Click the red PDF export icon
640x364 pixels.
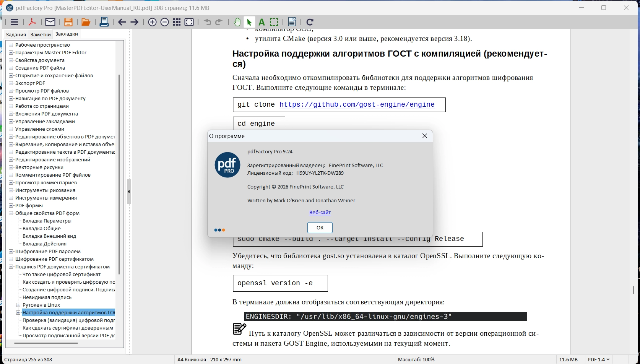click(32, 22)
